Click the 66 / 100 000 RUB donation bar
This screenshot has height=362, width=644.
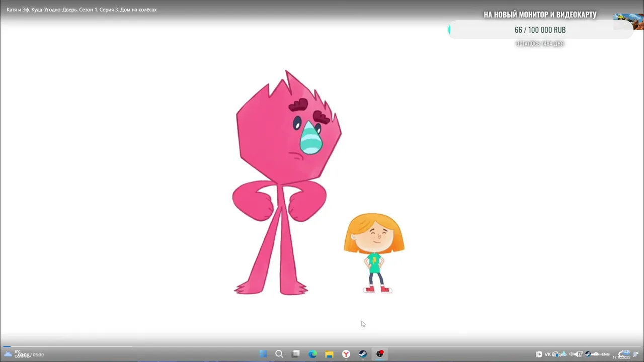click(x=540, y=30)
